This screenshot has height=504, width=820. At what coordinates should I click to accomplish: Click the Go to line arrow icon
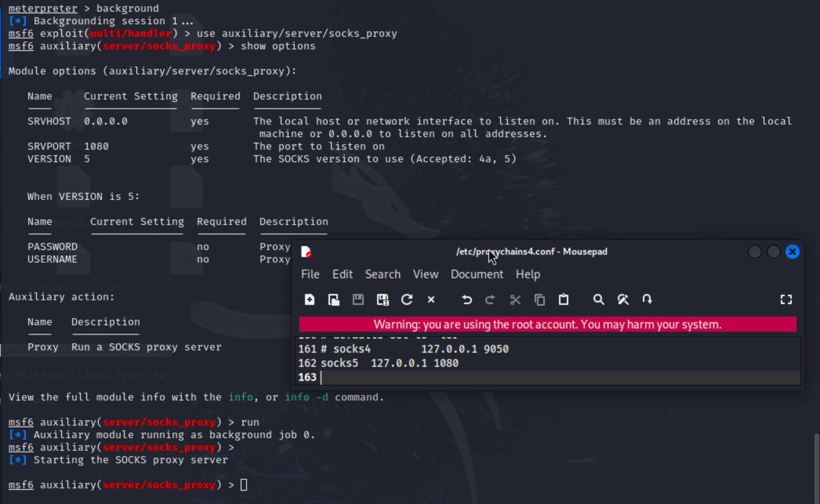pos(647,300)
